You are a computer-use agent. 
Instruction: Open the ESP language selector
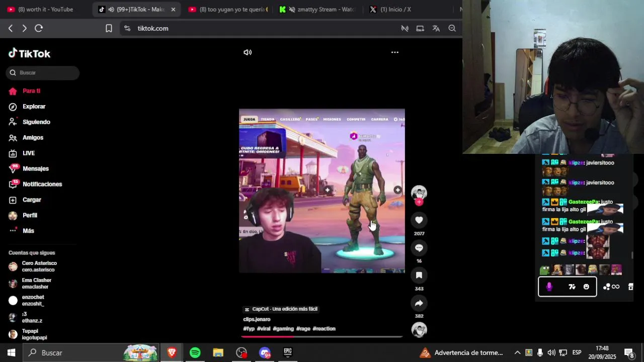tap(577, 352)
